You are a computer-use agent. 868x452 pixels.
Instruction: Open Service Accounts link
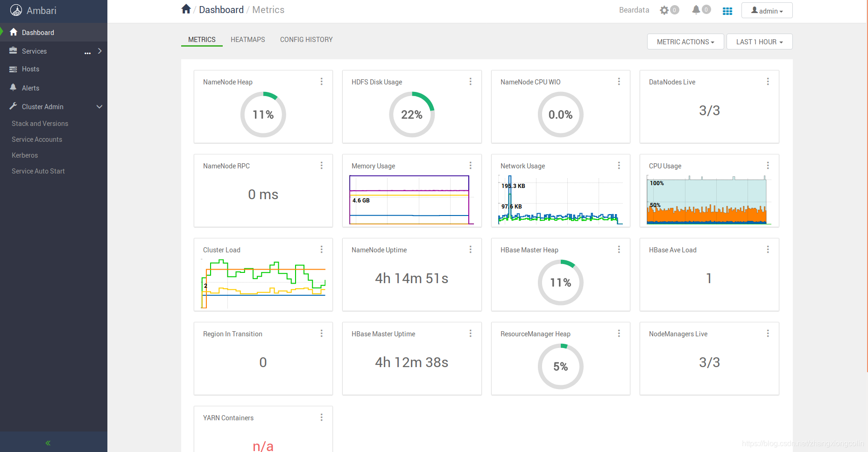tap(37, 139)
